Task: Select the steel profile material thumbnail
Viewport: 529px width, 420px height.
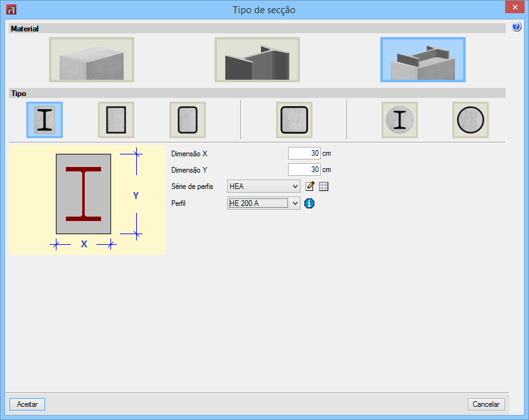Action: coord(257,60)
